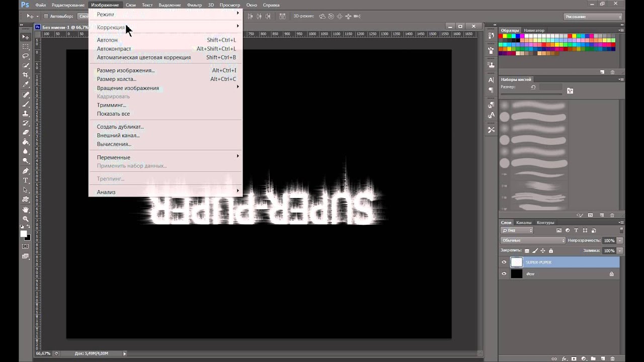Add a layer mask

574,359
